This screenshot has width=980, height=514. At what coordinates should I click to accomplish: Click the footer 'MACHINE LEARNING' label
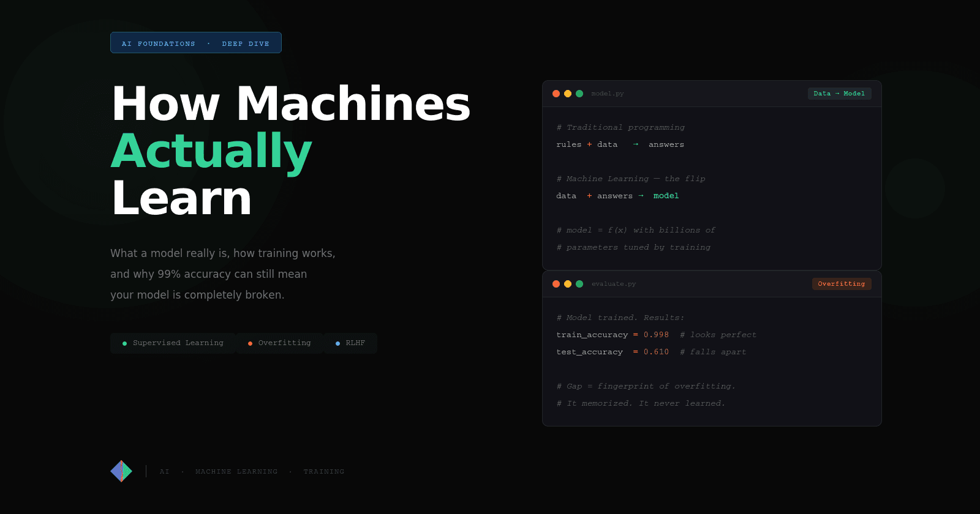pos(236,472)
